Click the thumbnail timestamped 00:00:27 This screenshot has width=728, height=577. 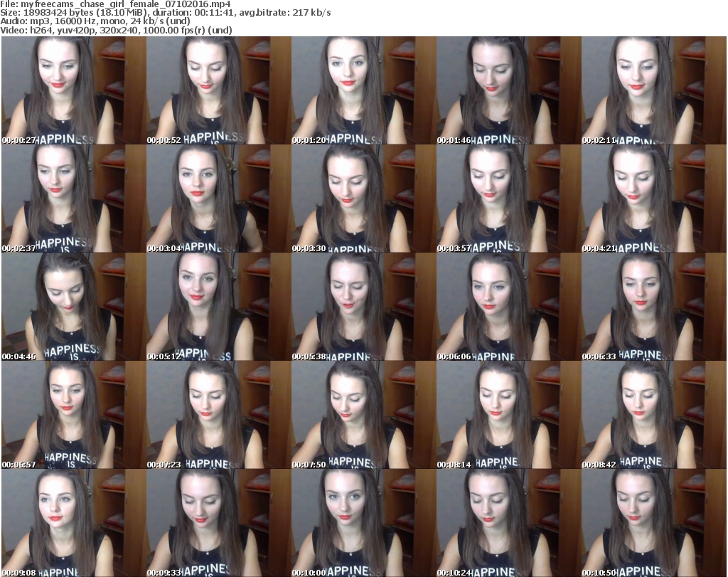[73, 90]
